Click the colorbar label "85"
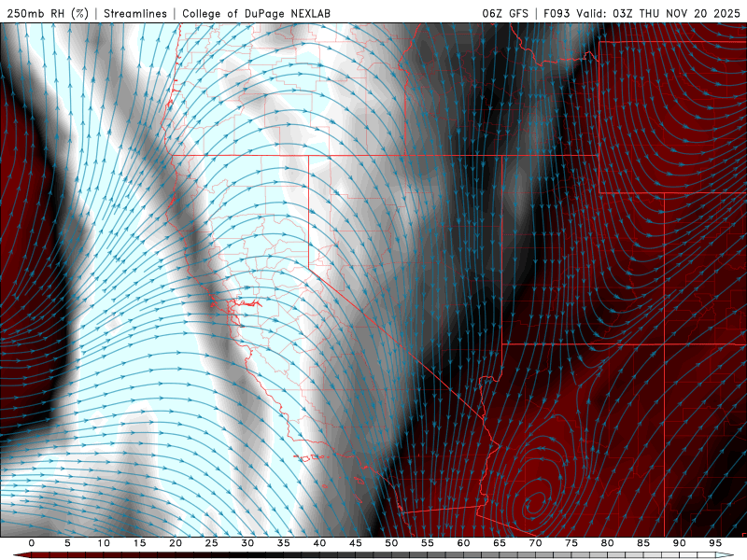Image resolution: width=747 pixels, height=560 pixels. (x=643, y=543)
